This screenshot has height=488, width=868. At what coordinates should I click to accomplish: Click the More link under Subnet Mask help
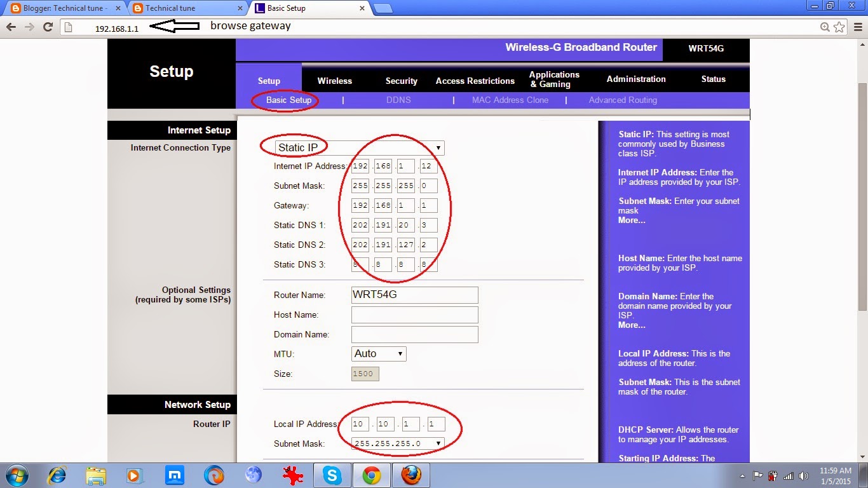click(632, 220)
